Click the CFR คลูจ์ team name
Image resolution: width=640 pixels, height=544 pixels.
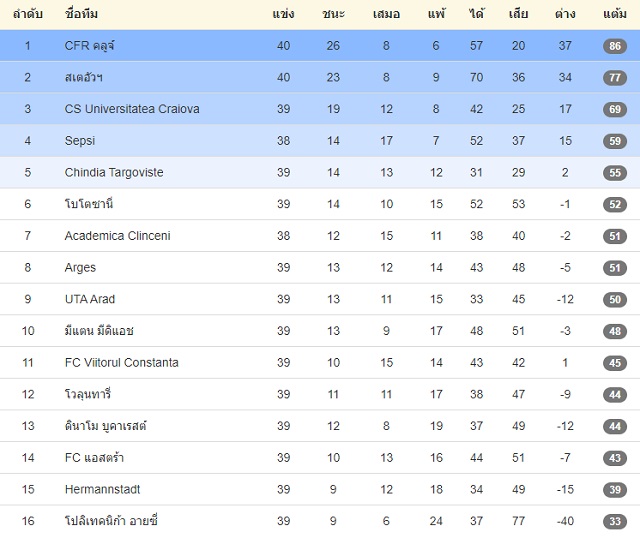pyautogui.click(x=89, y=46)
